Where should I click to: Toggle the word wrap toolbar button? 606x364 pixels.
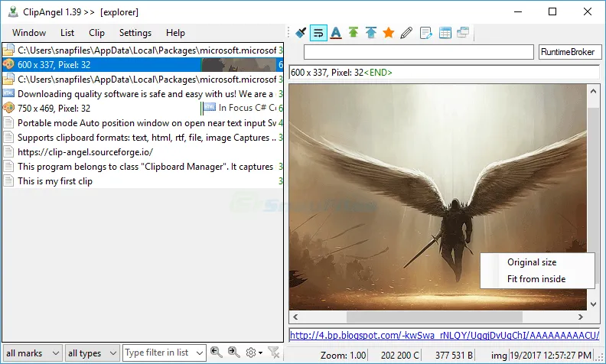click(x=318, y=33)
